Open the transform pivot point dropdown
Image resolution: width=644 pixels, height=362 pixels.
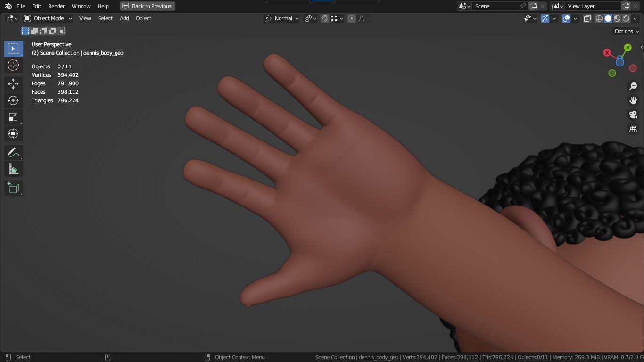tap(310, 18)
